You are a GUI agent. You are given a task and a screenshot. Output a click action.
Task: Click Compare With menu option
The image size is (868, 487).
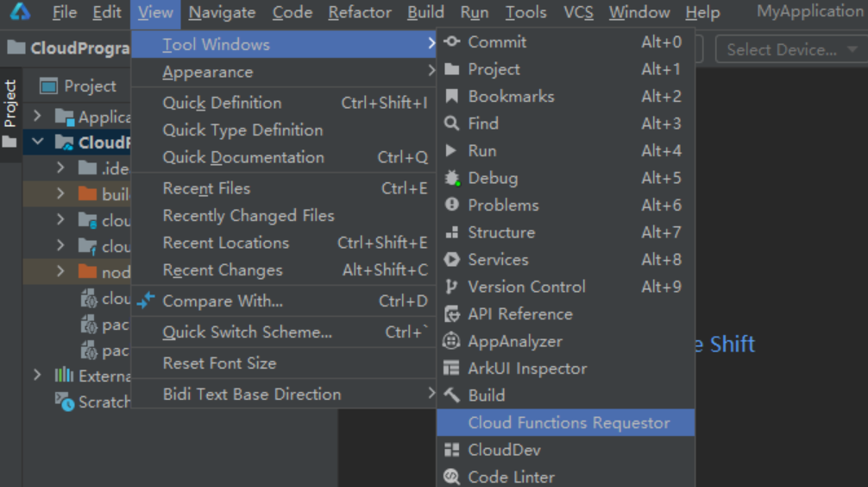[x=223, y=301]
